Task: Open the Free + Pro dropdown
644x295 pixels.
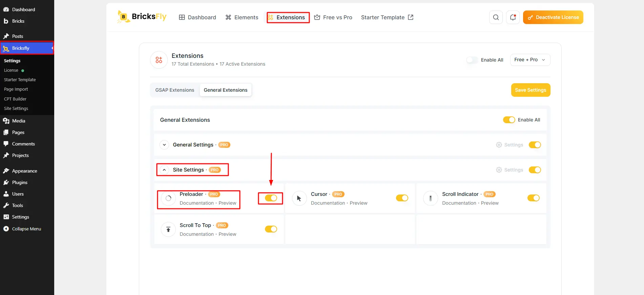Action: coord(530,60)
